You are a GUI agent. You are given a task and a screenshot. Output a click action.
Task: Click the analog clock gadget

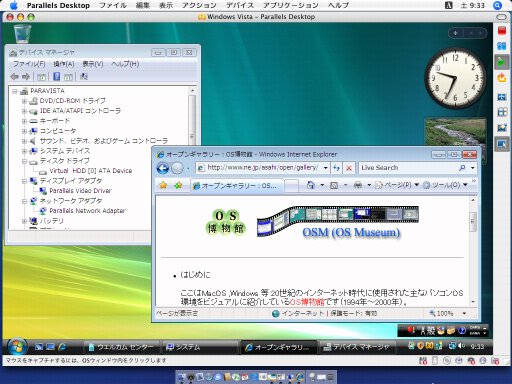click(x=454, y=78)
